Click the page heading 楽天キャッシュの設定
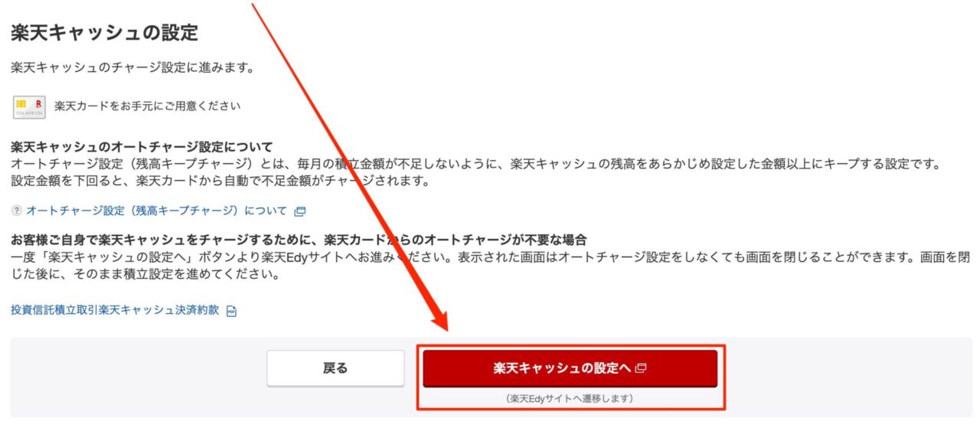 coord(104,33)
